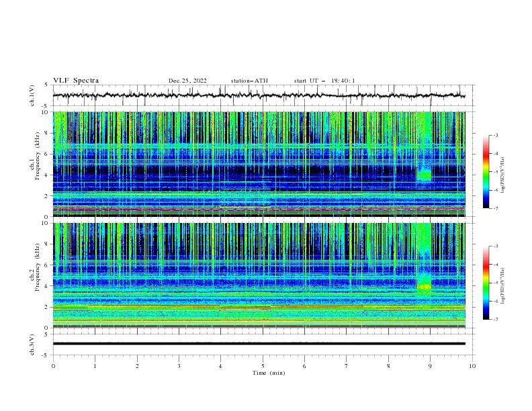This screenshot has width=532, height=411.
Task: Click time axis tick label 5
Action: pyautogui.click(x=263, y=366)
